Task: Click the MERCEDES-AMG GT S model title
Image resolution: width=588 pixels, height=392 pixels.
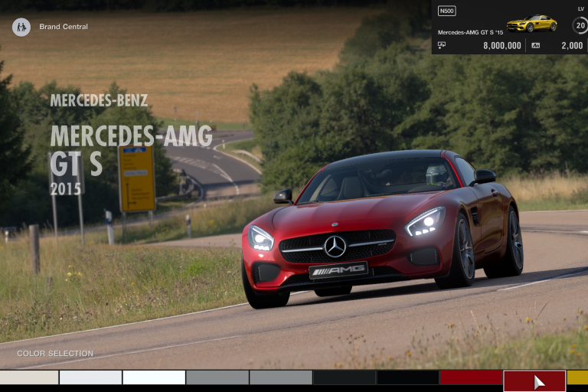Action: tap(131, 151)
